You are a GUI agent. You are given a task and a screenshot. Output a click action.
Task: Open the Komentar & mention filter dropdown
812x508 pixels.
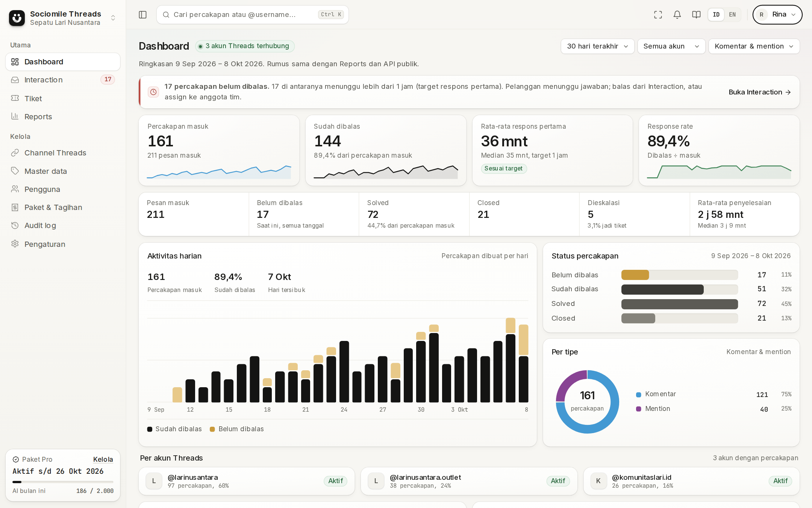point(754,46)
